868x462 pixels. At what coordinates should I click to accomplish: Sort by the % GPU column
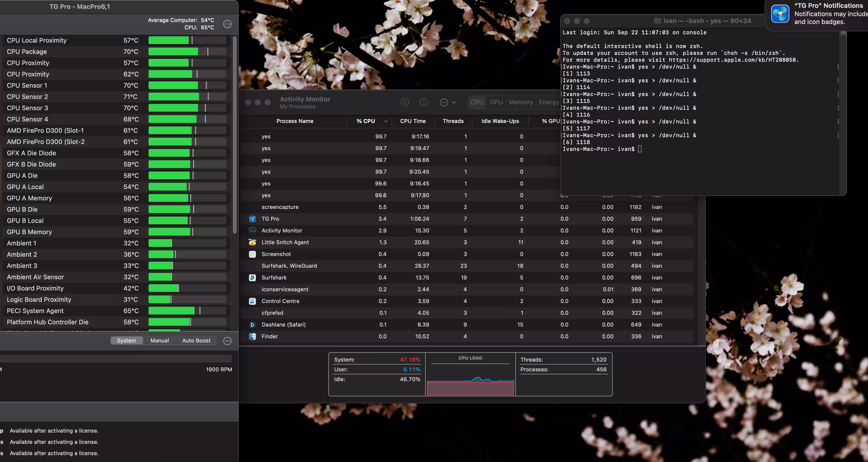point(551,121)
